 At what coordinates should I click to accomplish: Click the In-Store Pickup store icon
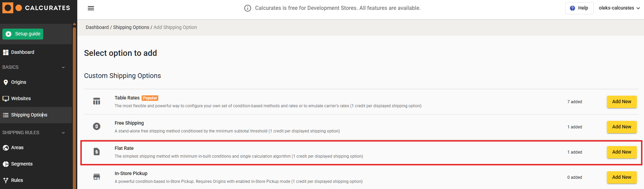coord(97,177)
